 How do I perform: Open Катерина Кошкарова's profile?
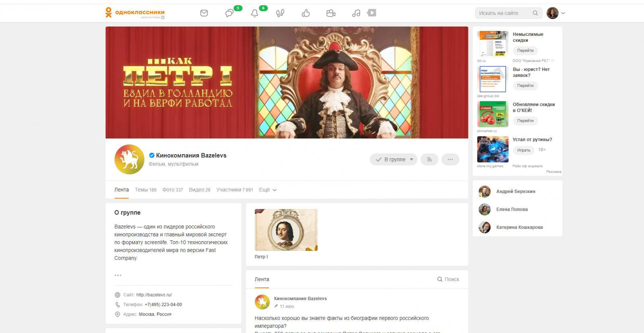click(520, 227)
